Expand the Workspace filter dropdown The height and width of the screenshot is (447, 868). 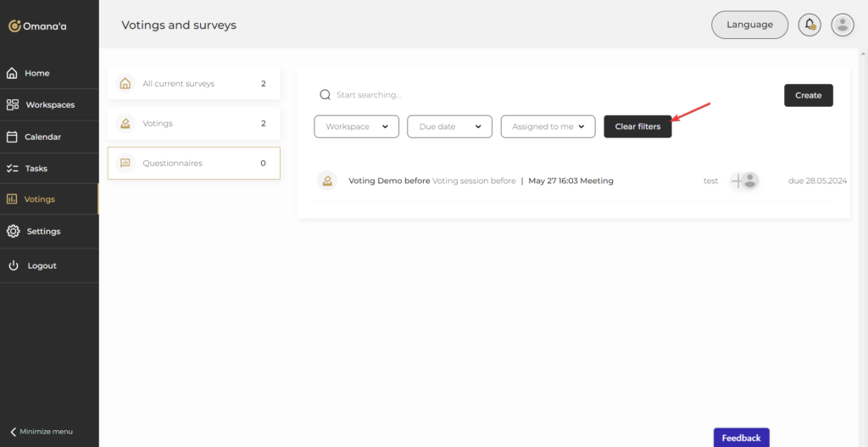pyautogui.click(x=356, y=126)
